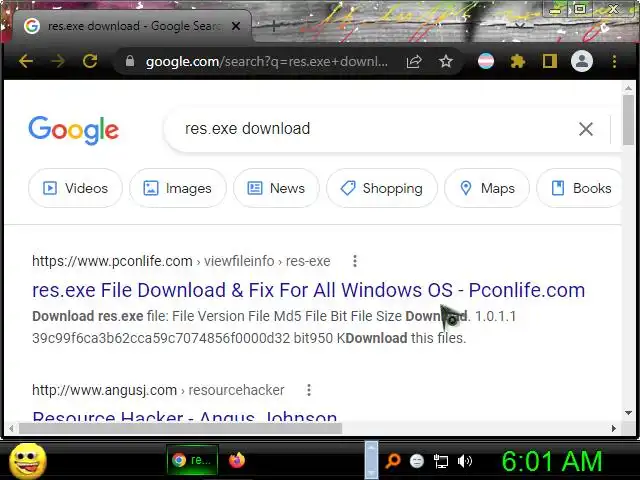Viewport: 640px width, 480px height.
Task: Reload the current page
Action: tap(90, 62)
